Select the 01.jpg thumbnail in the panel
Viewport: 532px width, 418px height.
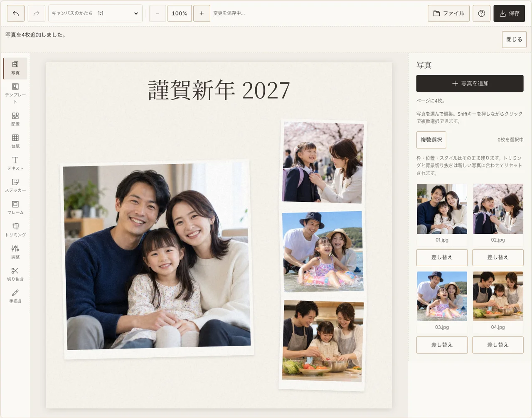(x=442, y=209)
